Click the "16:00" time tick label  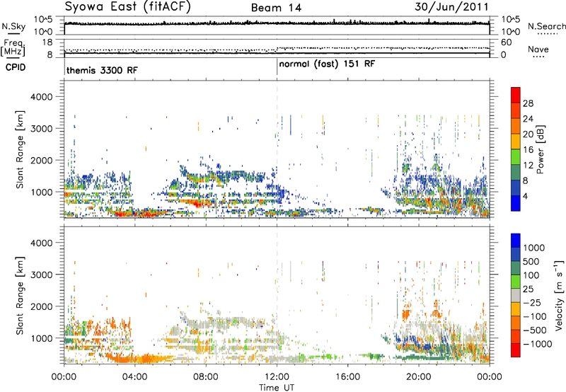click(347, 377)
